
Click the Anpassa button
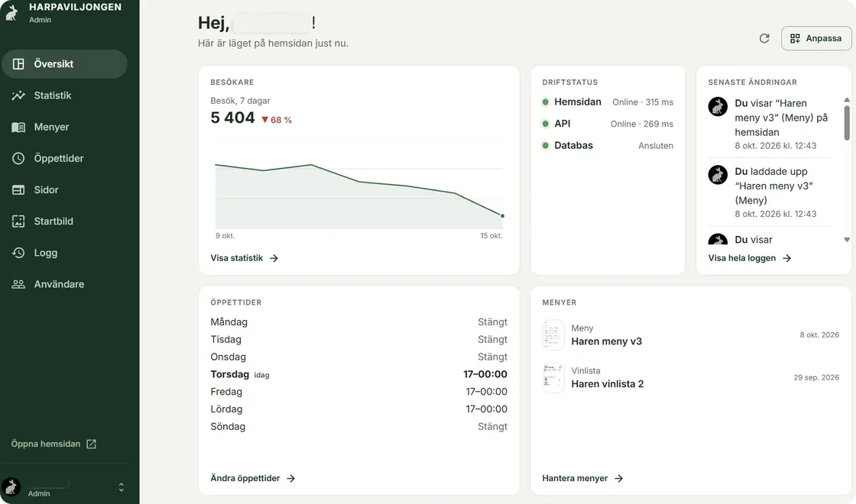click(816, 38)
